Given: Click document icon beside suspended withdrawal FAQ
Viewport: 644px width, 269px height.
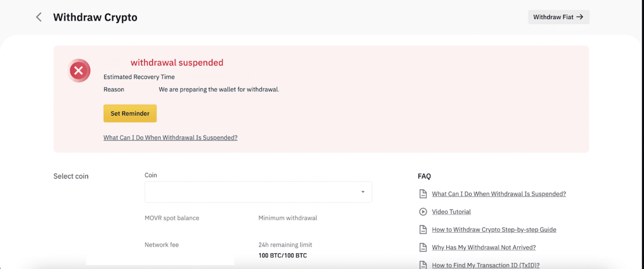Looking at the screenshot, I should click(x=423, y=194).
